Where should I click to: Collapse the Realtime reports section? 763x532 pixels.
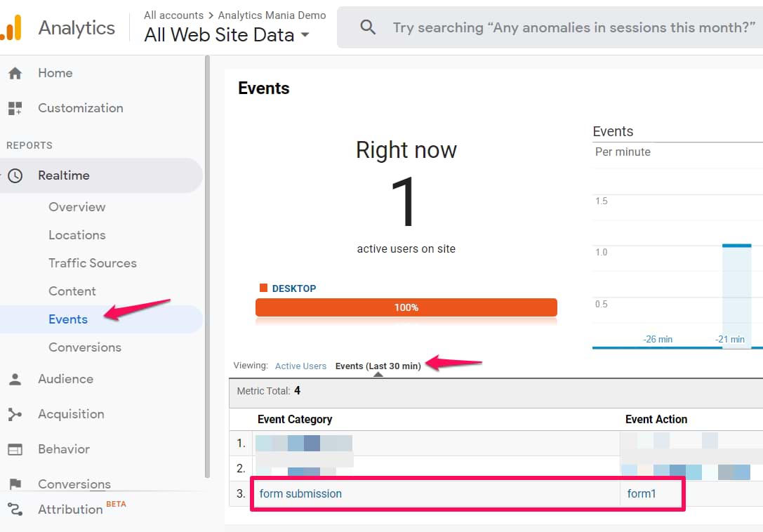click(x=63, y=175)
